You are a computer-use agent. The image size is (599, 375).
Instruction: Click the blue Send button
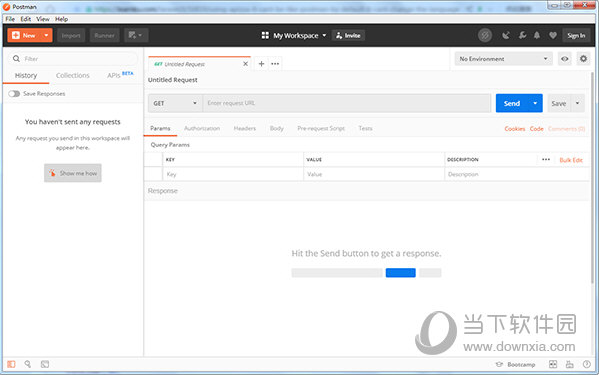click(x=512, y=103)
